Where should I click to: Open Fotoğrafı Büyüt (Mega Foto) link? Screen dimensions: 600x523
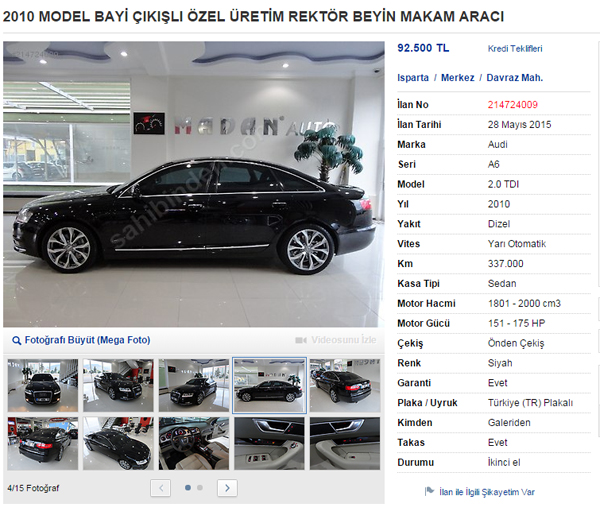(x=87, y=340)
